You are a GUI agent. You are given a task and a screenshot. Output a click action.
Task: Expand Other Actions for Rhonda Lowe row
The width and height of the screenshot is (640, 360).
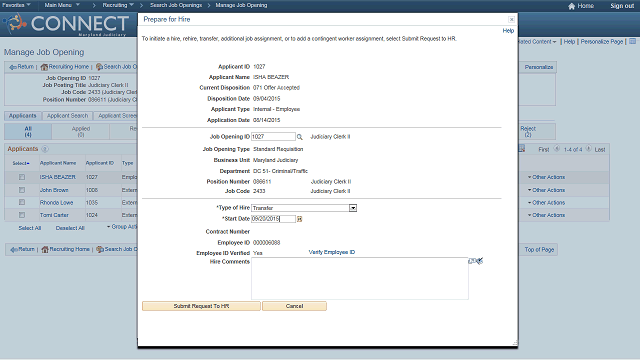(547, 203)
